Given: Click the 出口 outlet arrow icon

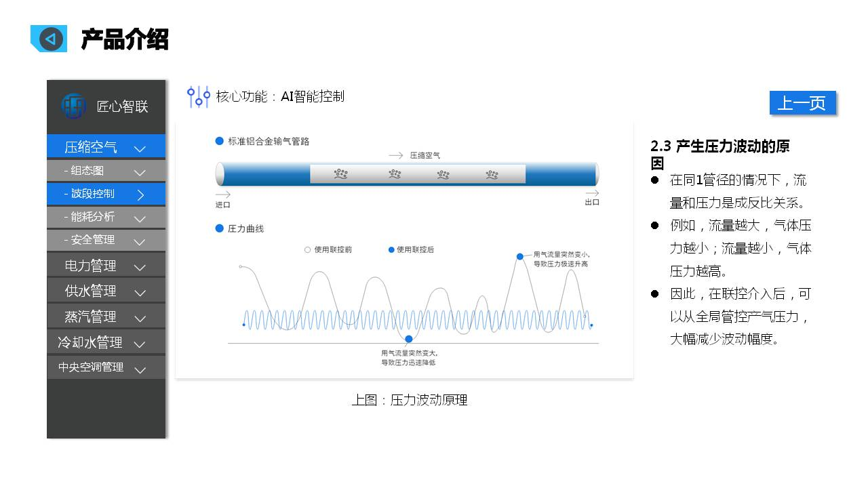Looking at the screenshot, I should pos(591,192).
